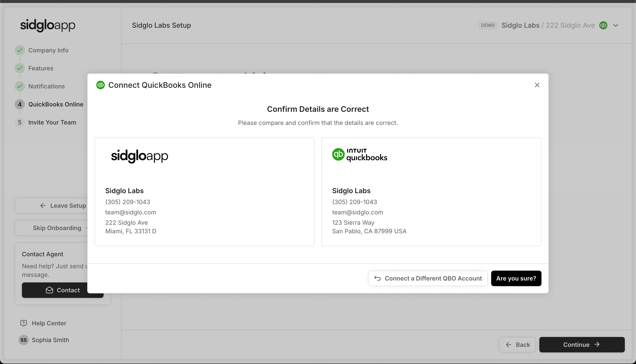Screen dimensions: 636x364
Task: Click the Continue button
Action: click(x=581, y=344)
